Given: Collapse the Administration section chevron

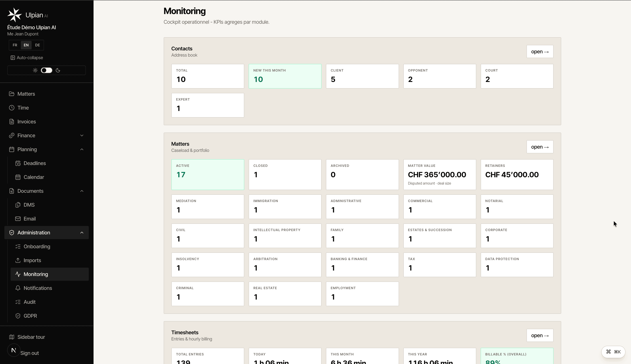Looking at the screenshot, I should pyautogui.click(x=82, y=233).
